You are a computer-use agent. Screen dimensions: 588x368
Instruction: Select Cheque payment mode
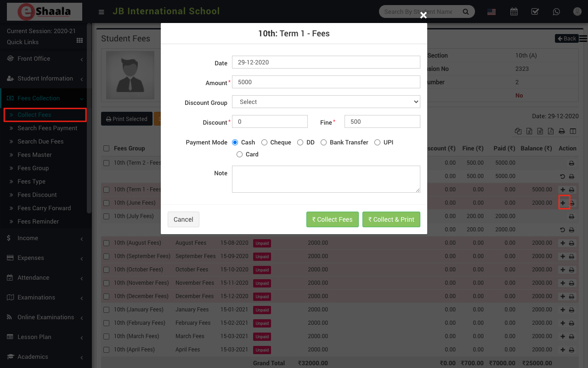[264, 143]
